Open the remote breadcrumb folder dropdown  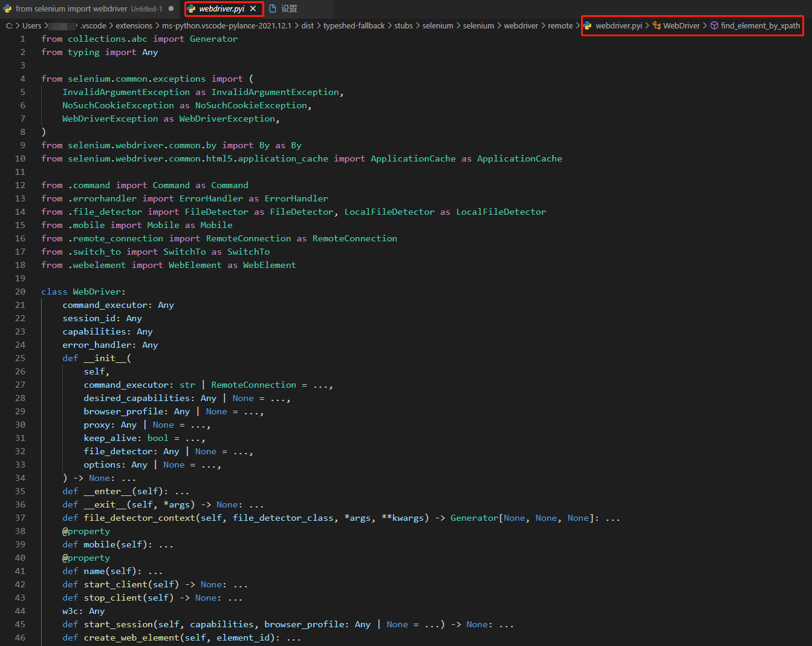[560, 25]
